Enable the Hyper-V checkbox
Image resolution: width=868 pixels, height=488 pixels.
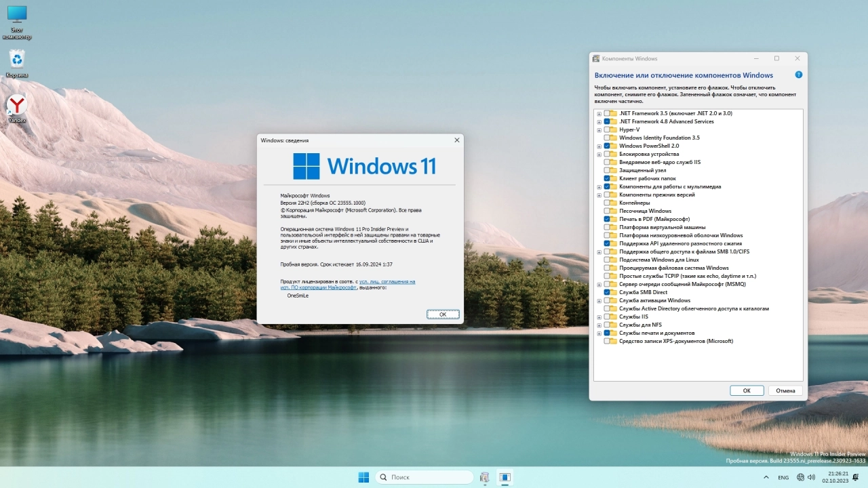[x=606, y=129]
